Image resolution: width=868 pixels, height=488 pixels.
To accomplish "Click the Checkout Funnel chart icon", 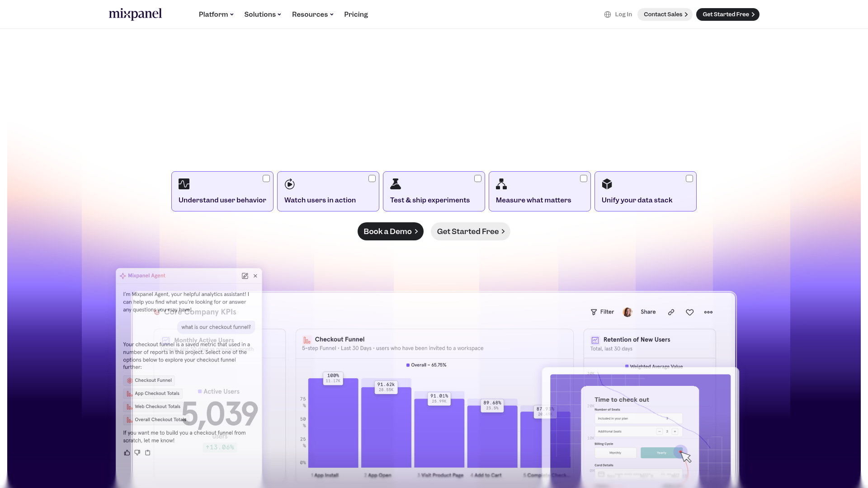I will pyautogui.click(x=307, y=340).
